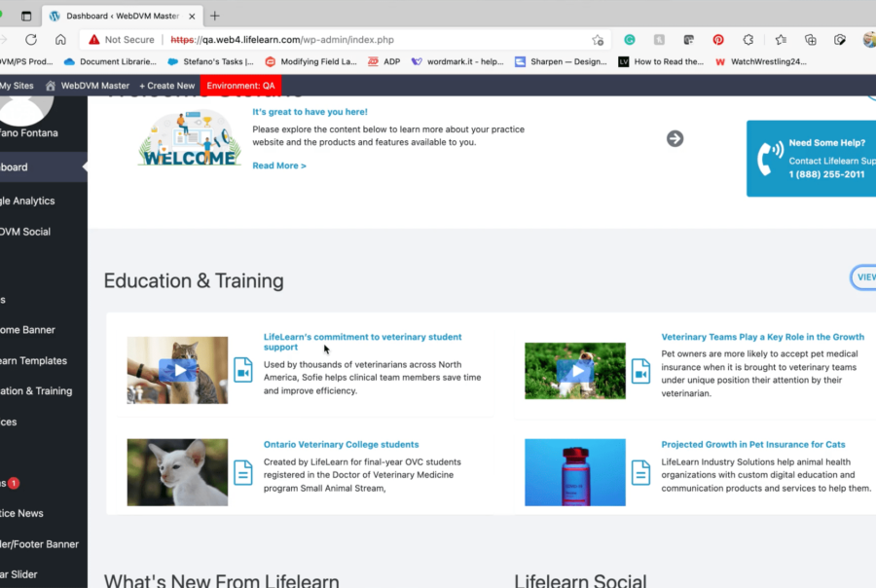Open Projected Growth in Pet Insurance link
Image resolution: width=876 pixels, height=588 pixels.
tap(753, 444)
